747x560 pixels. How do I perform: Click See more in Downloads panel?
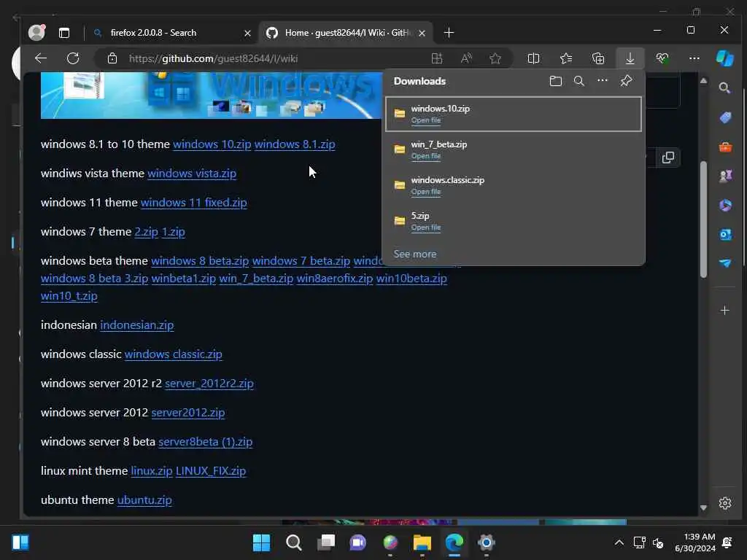[415, 254]
